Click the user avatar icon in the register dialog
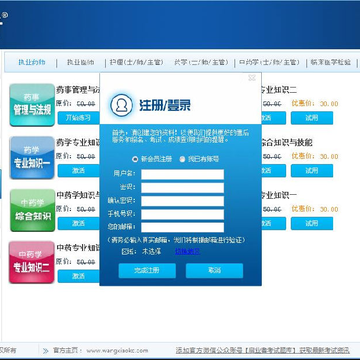Screen dimensions: 360x360 tap(121, 105)
